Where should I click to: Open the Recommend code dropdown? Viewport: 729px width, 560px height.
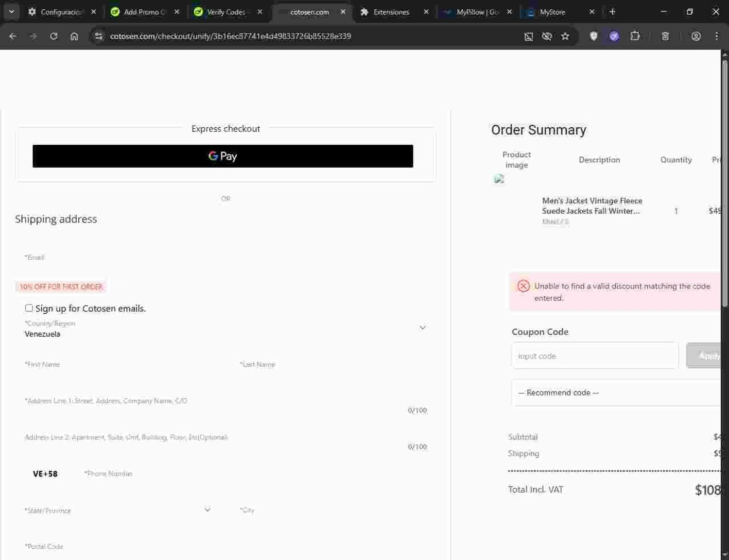(616, 392)
